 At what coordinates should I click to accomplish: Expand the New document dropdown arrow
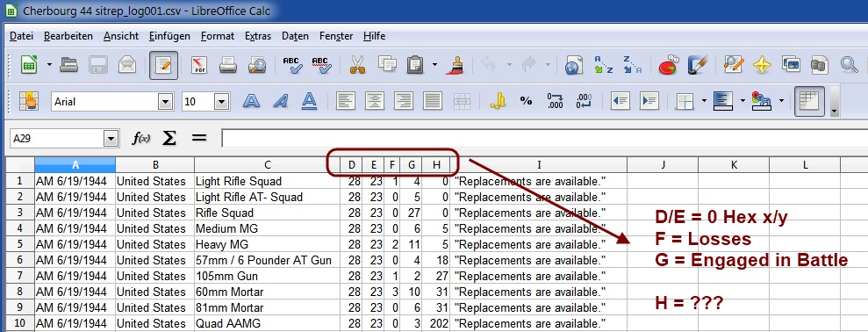tap(49, 65)
